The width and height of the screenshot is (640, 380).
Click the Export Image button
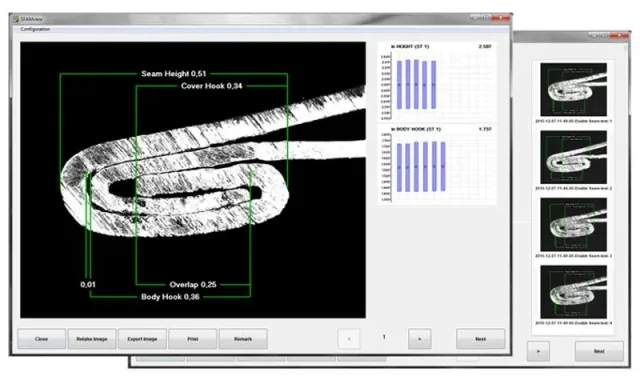tap(142, 339)
